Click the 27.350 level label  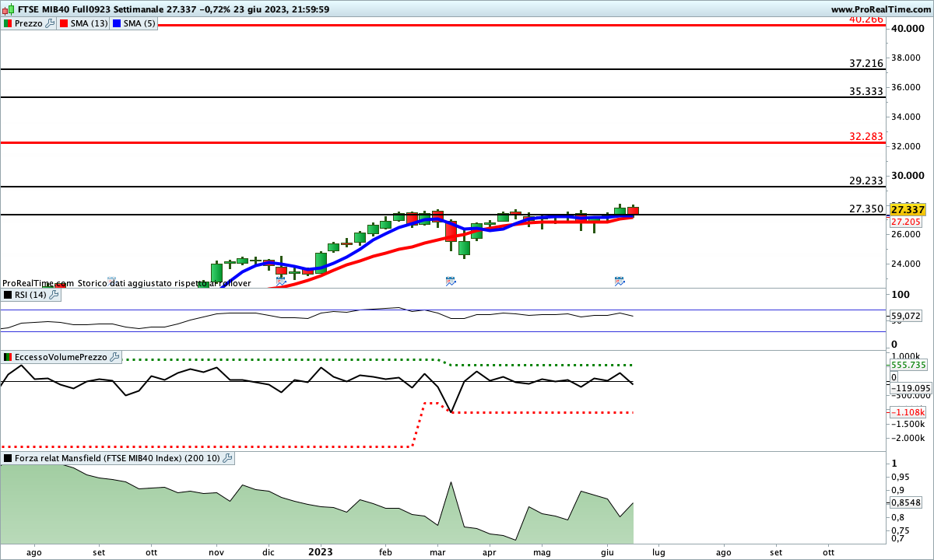click(866, 208)
